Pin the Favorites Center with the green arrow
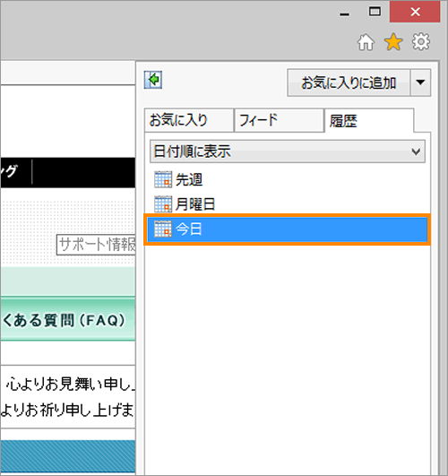Screen dimensions: 448x476 click(153, 80)
